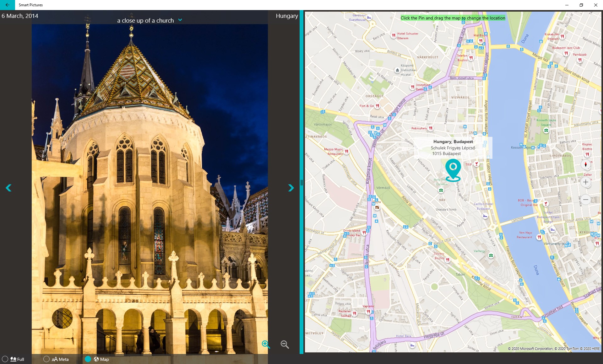The image size is (603, 364).
Task: Zoom out the map with minus button
Action: [x=585, y=200]
